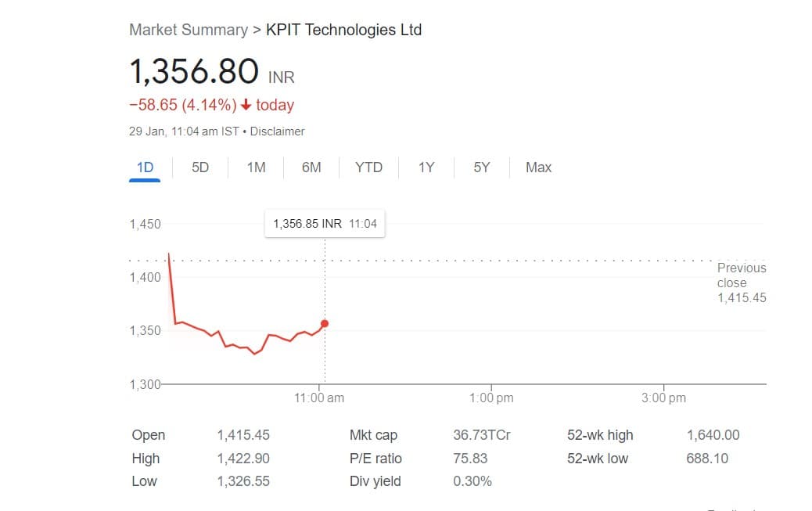Click the 1:00 pm axis label
Image resolution: width=812 pixels, height=511 pixels.
[x=491, y=398]
